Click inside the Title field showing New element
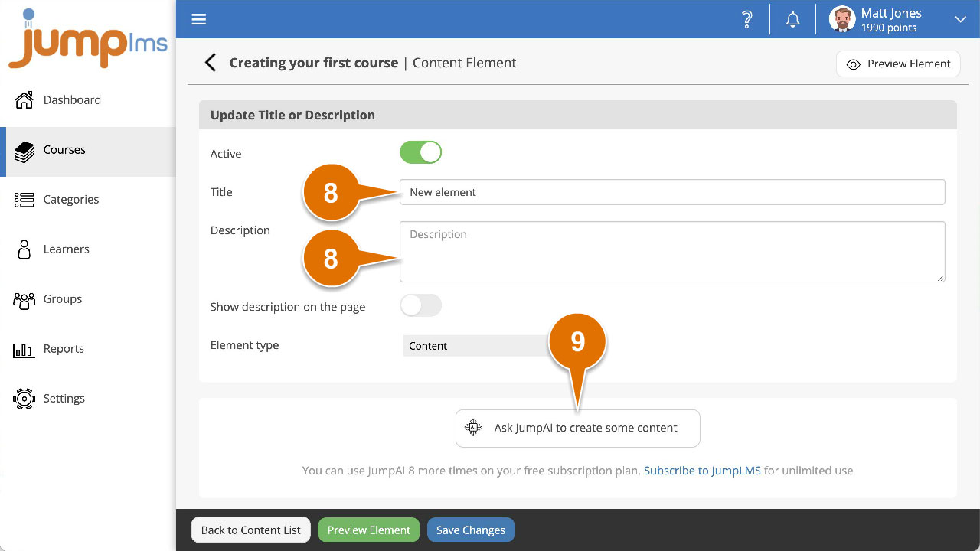 [x=672, y=192]
